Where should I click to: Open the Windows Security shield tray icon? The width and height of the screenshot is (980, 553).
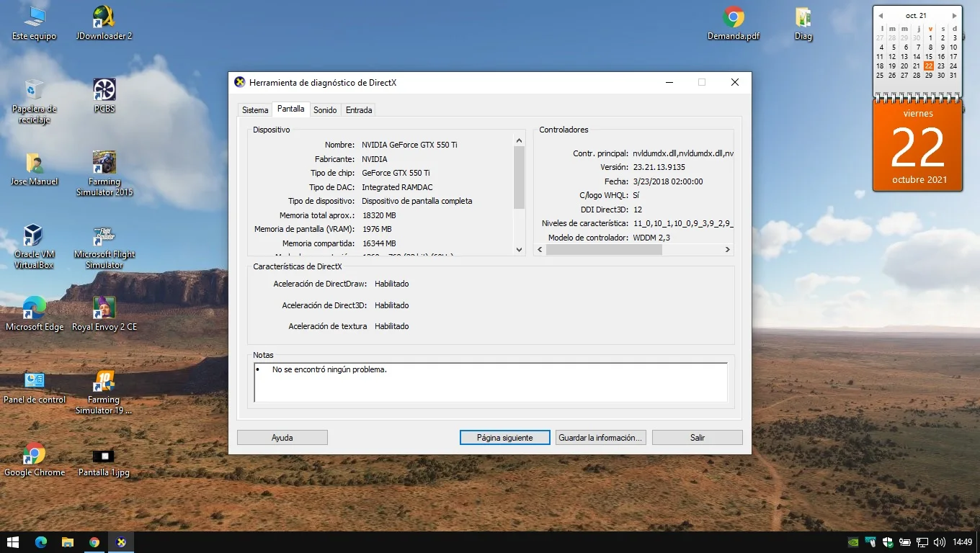(x=888, y=542)
